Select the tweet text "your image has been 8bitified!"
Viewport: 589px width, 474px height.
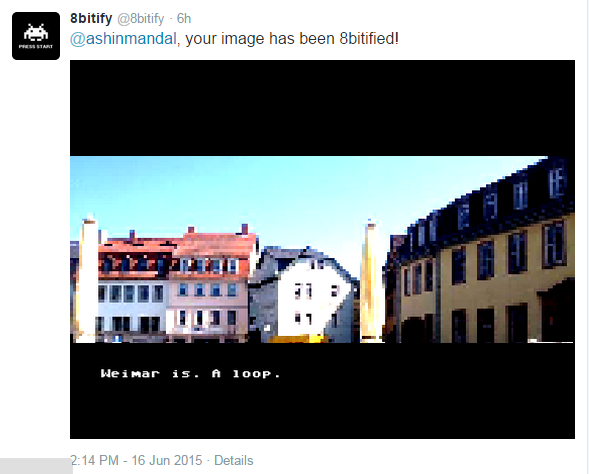(x=292, y=38)
